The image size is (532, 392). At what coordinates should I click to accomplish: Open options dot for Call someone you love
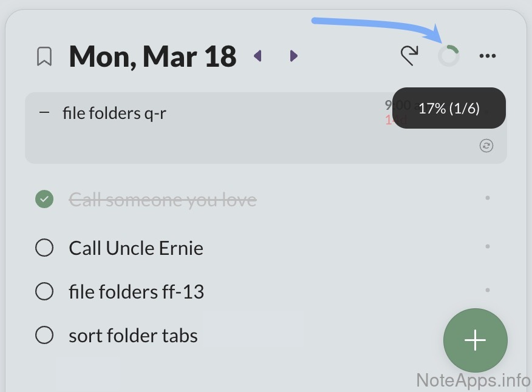click(x=488, y=198)
